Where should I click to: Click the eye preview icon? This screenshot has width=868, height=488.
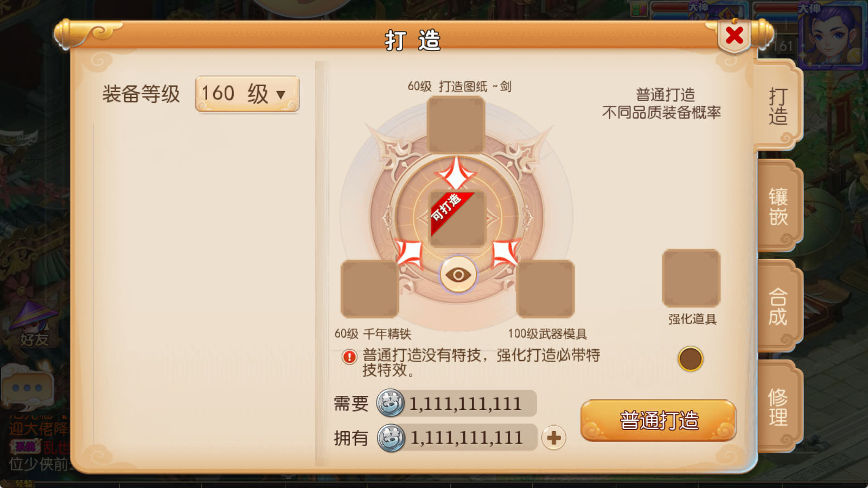point(458,274)
